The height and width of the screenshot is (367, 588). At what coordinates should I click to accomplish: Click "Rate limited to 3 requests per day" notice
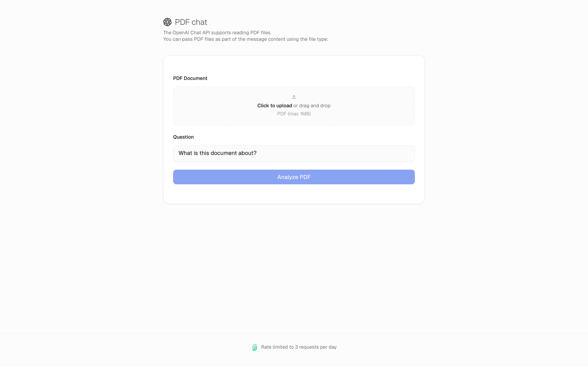pos(299,347)
